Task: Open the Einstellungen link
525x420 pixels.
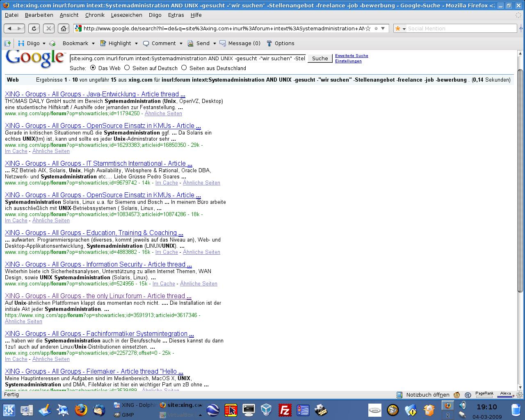Action: 348,61
